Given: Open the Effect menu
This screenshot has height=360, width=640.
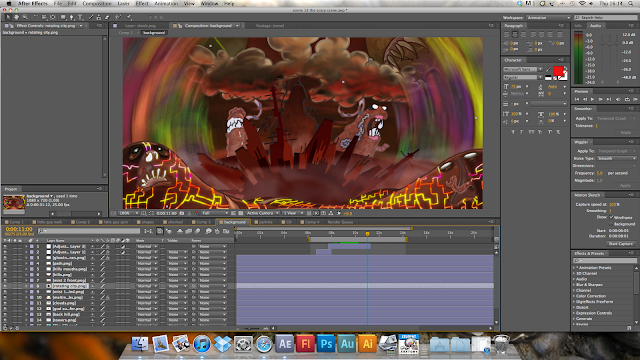Looking at the screenshot, I should 142,3.
